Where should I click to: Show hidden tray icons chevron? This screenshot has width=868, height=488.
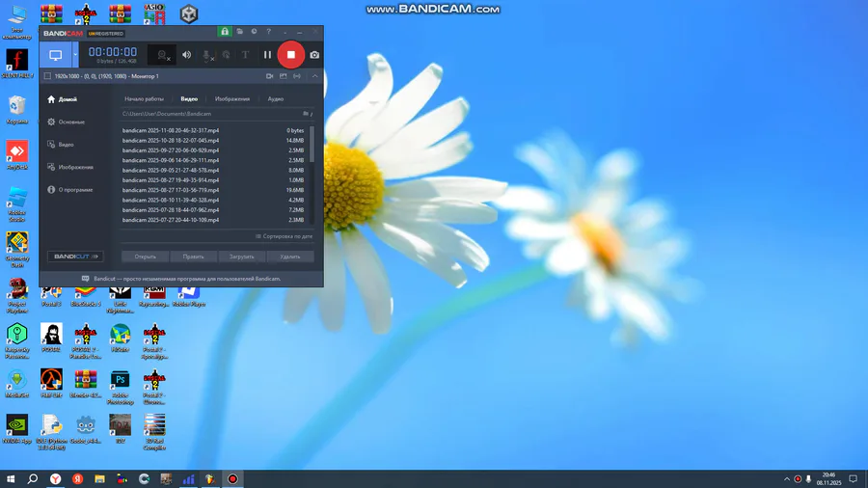pyautogui.click(x=787, y=479)
